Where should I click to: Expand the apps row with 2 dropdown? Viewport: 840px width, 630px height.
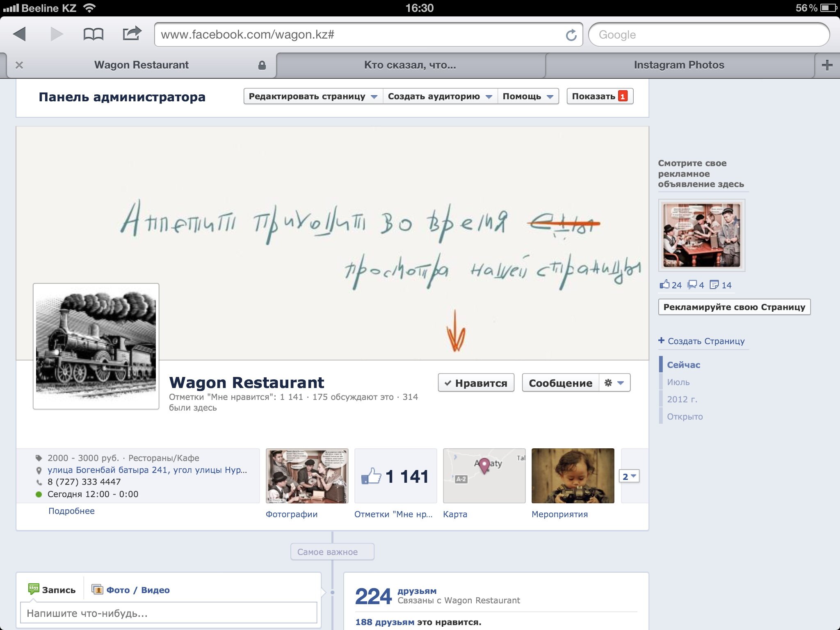click(x=629, y=476)
